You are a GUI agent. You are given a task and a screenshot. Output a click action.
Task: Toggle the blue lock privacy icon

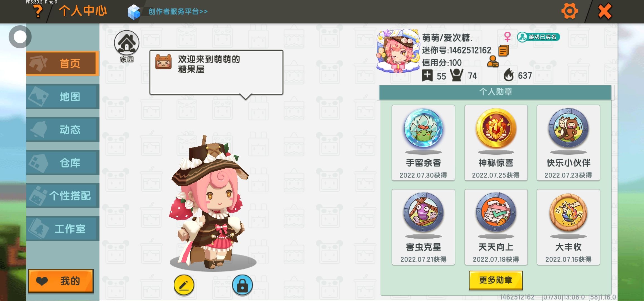[x=242, y=285]
